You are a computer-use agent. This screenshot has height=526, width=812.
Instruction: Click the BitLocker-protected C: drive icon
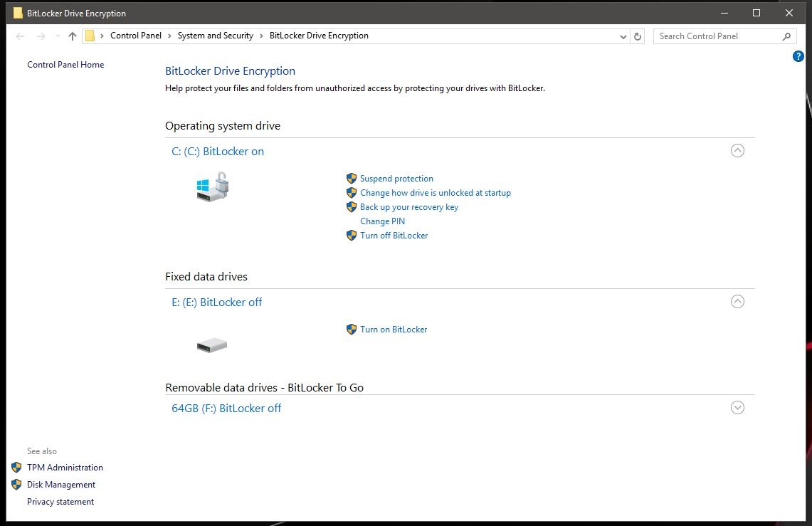213,187
